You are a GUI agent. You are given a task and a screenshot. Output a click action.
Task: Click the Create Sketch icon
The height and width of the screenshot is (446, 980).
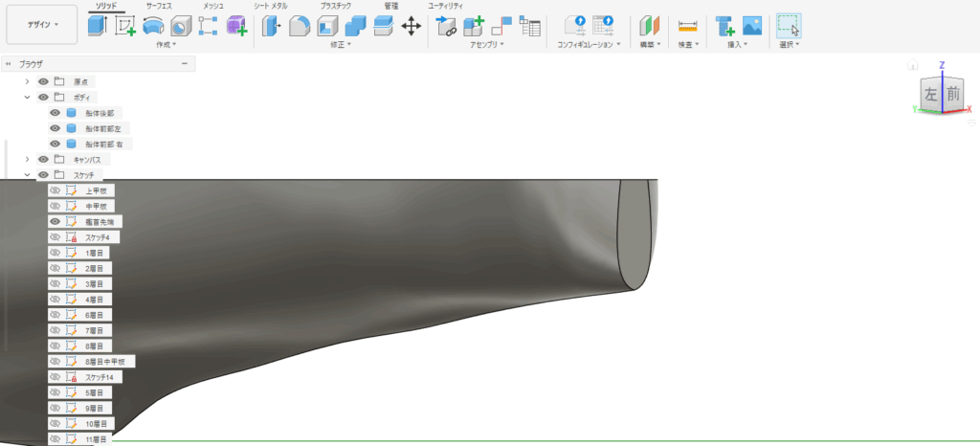[125, 27]
